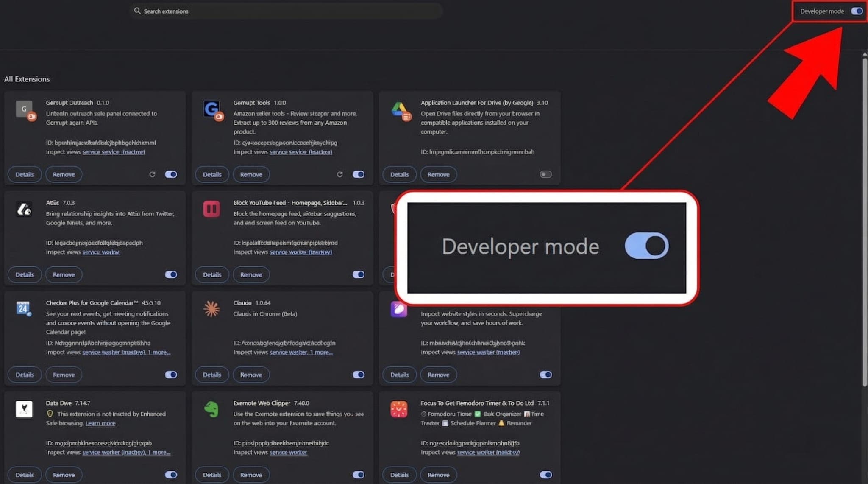Screen dimensions: 868x484
Task: Click the Block YouTube Feed icon
Action: pos(211,209)
